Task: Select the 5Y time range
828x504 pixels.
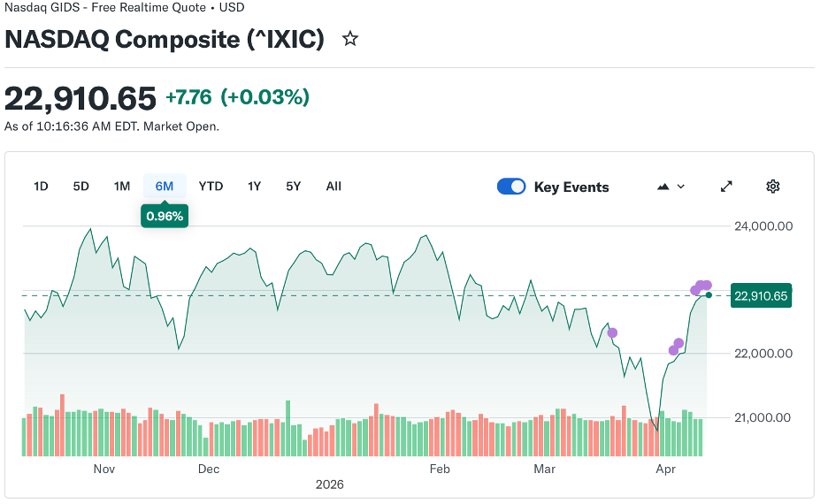Action: (x=293, y=187)
